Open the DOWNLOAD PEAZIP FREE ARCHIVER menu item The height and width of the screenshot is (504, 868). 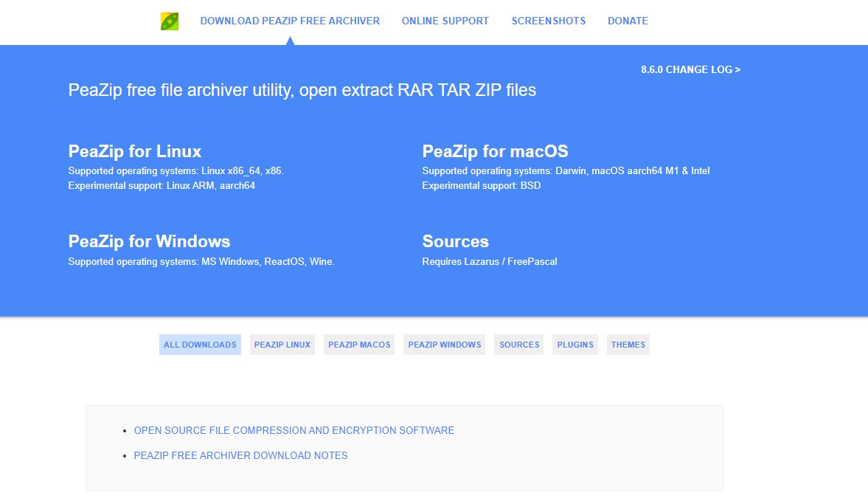click(x=290, y=21)
